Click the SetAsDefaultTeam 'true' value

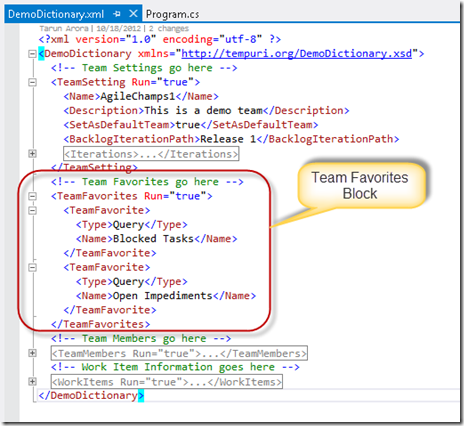188,125
